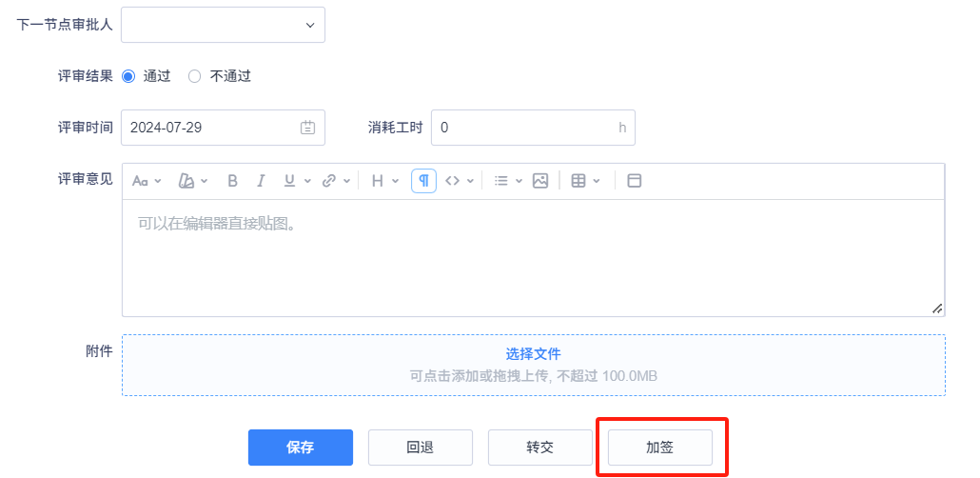Expand the list type dropdown arrow
The height and width of the screenshot is (478, 980).
pos(519,181)
